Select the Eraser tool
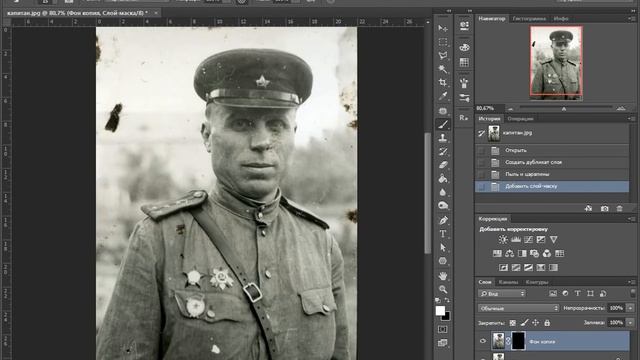 pyautogui.click(x=443, y=165)
